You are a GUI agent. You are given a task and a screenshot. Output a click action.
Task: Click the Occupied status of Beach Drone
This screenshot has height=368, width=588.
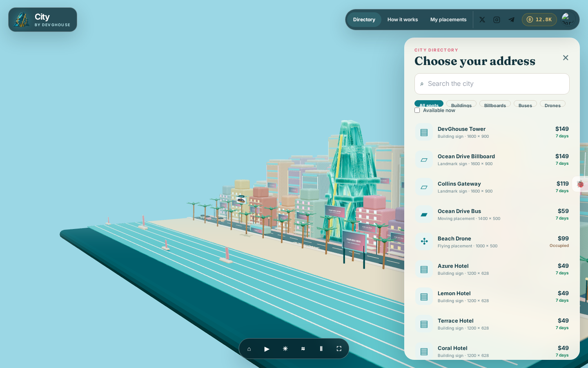coord(559,246)
